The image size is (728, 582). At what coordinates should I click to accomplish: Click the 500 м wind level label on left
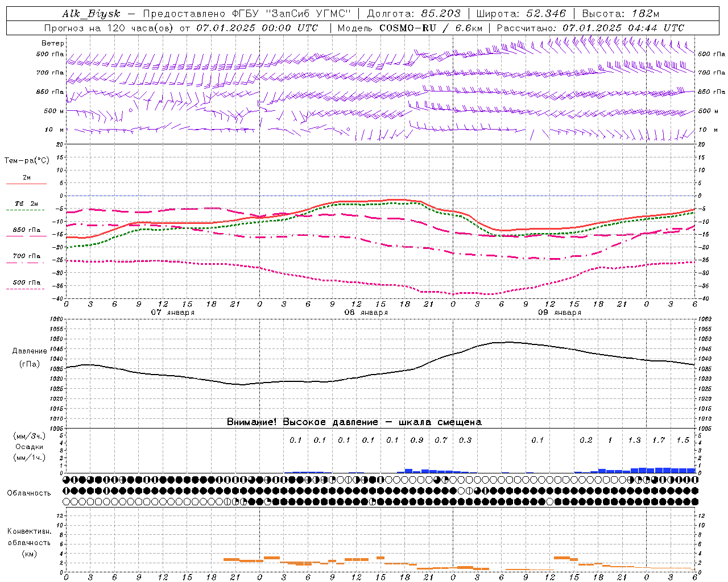(x=54, y=111)
